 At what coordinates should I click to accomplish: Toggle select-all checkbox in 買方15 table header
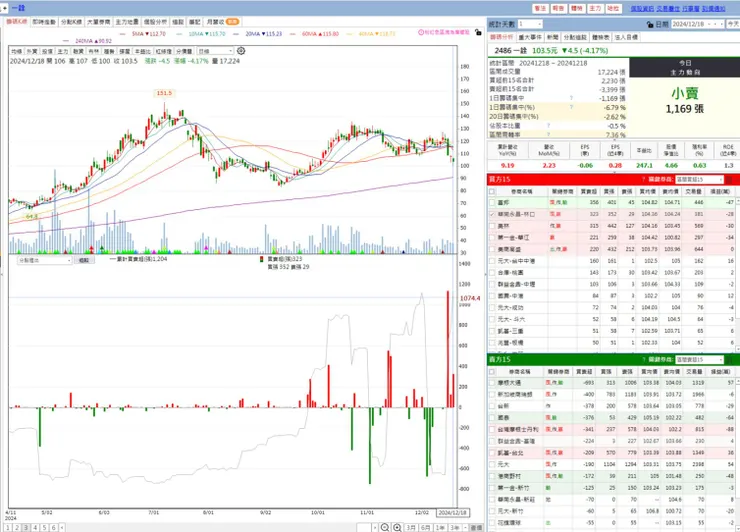pyautogui.click(x=492, y=191)
